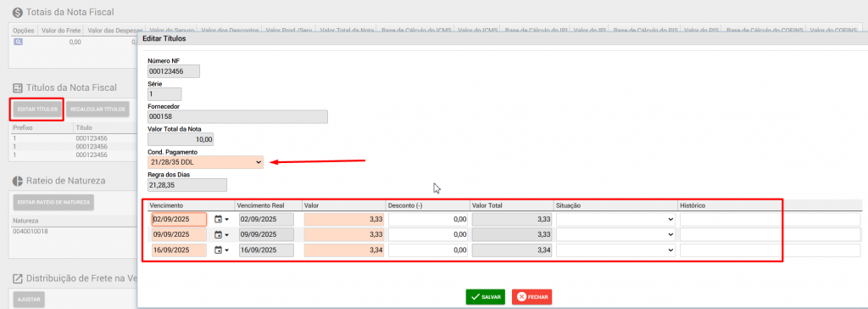This screenshot has width=868, height=309.
Task: Click the Editar Rateio de Natureza button
Action: (x=53, y=203)
